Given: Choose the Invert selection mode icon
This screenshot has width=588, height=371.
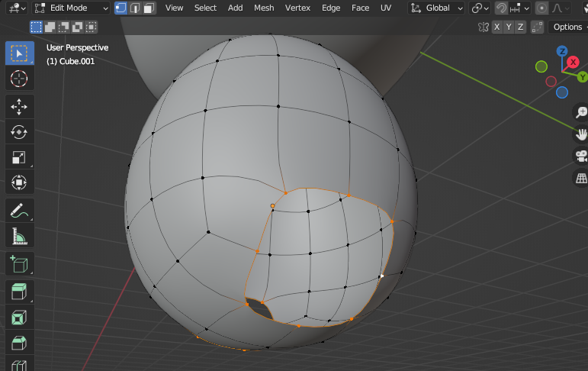Looking at the screenshot, I should click(x=78, y=27).
